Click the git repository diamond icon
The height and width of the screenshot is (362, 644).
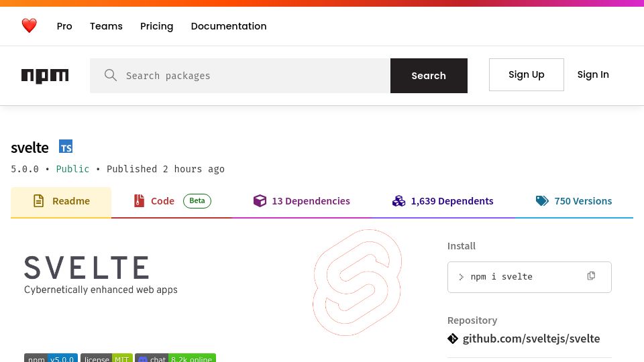[453, 339]
